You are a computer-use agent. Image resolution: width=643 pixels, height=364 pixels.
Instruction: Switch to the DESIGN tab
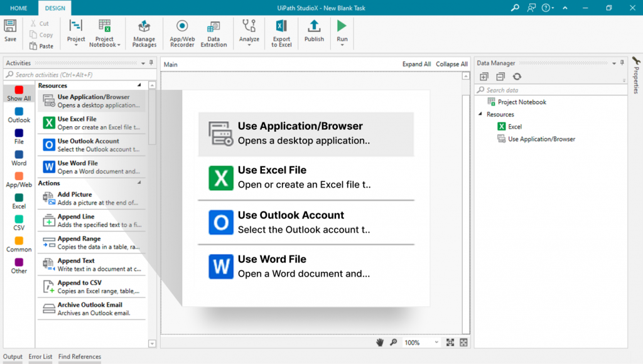coord(55,8)
